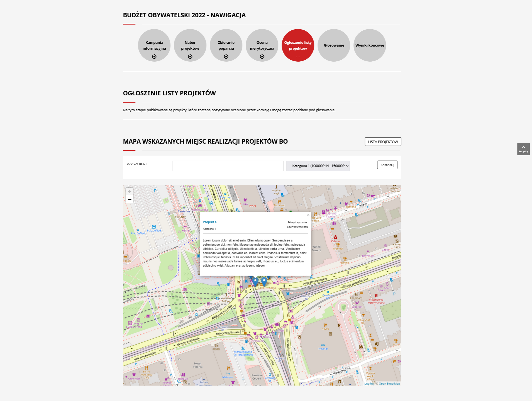Screen dimensions: 532x401
Task: Click the Przychodnia weterynaryjna paw icon
Action: click(x=376, y=296)
